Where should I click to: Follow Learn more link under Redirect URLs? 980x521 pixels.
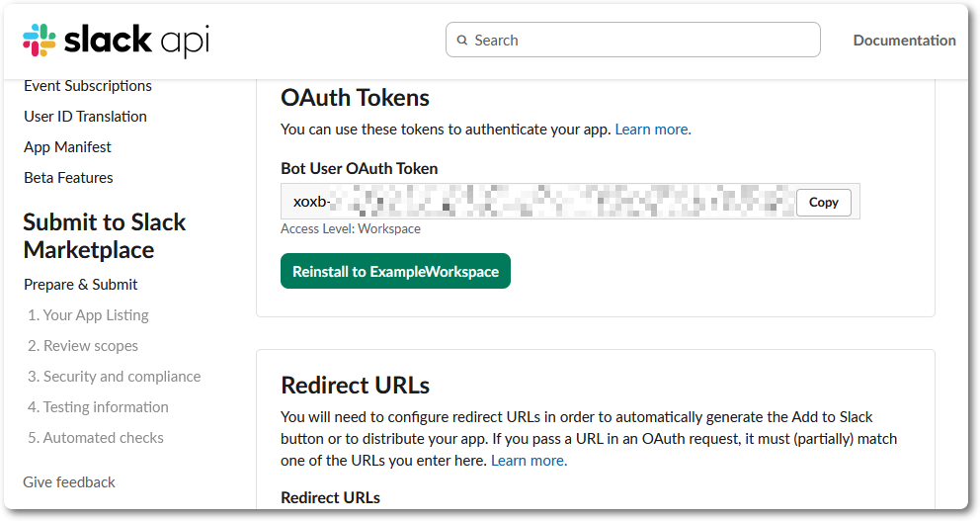(x=529, y=461)
